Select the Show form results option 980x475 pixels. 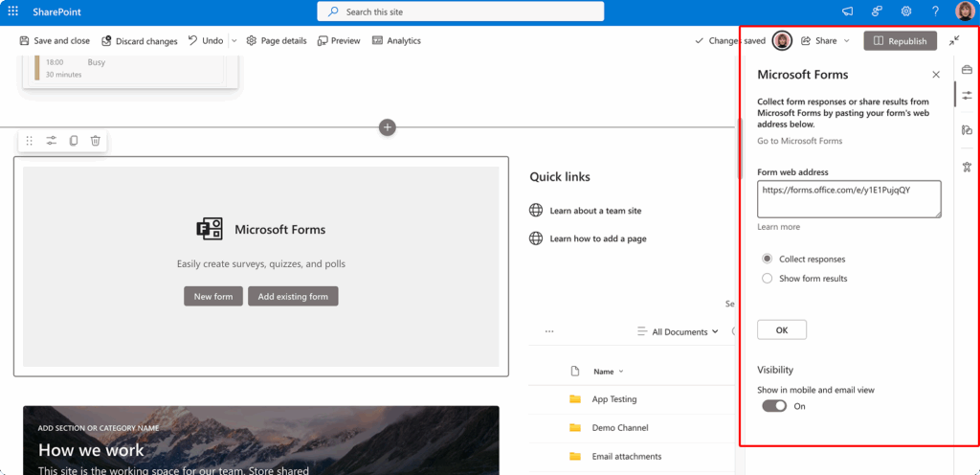tap(767, 278)
